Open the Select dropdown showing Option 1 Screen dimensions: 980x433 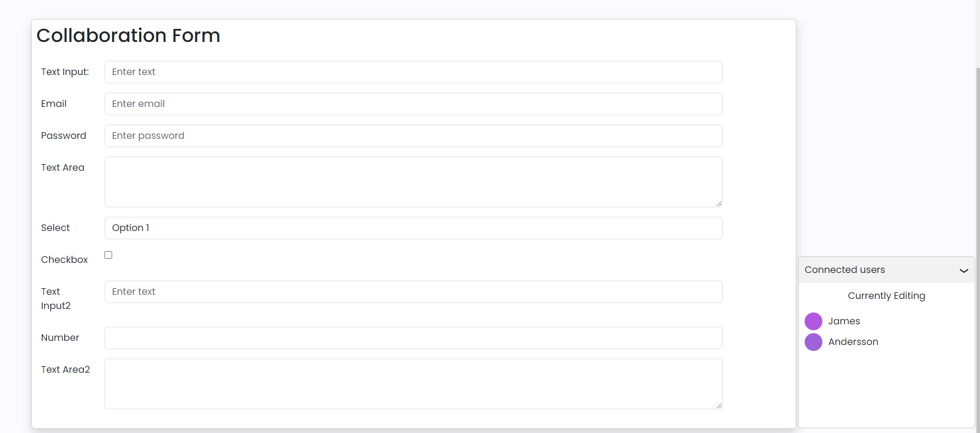coord(413,228)
